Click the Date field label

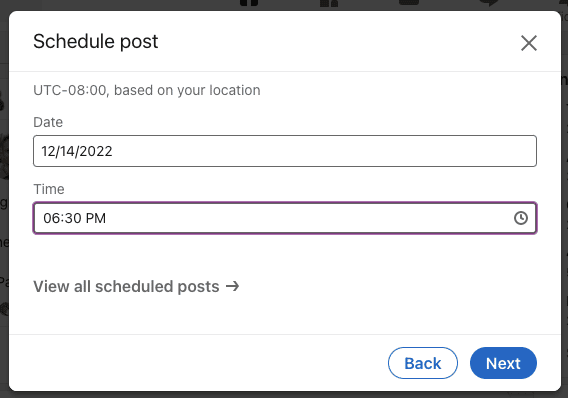click(48, 122)
